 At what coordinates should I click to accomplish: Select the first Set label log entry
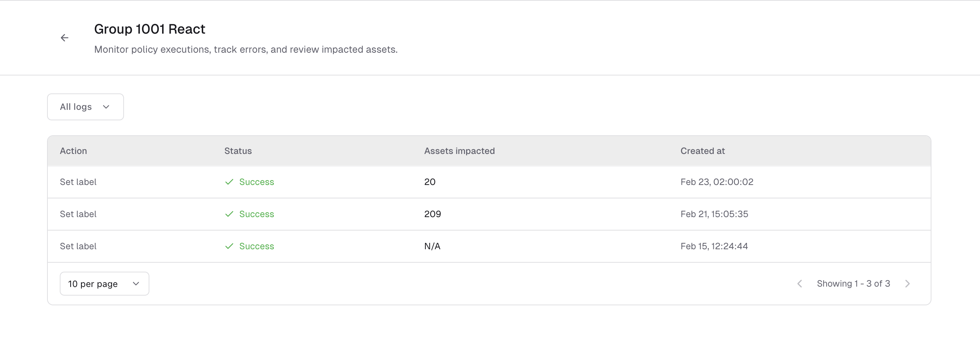tap(78, 182)
